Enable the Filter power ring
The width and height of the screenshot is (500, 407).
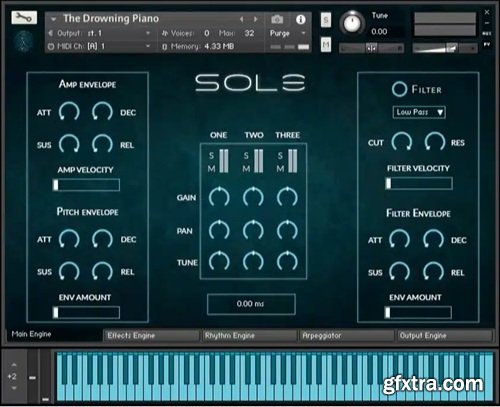pos(399,89)
